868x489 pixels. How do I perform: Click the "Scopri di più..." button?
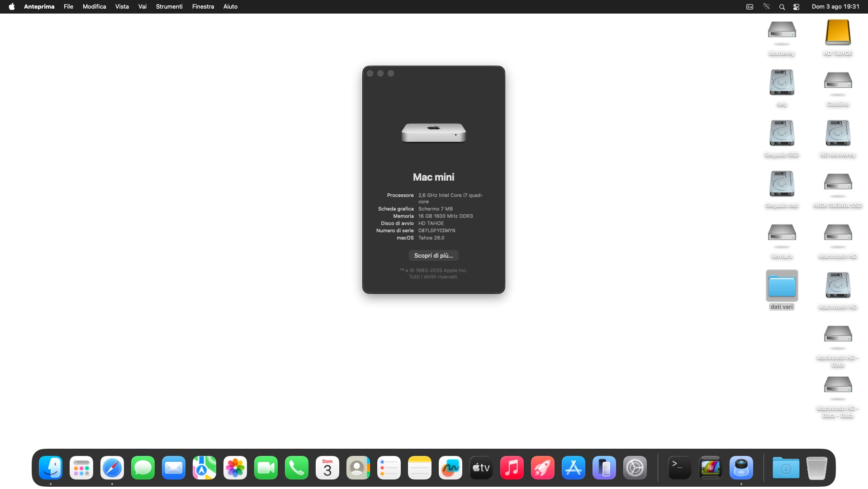click(434, 256)
